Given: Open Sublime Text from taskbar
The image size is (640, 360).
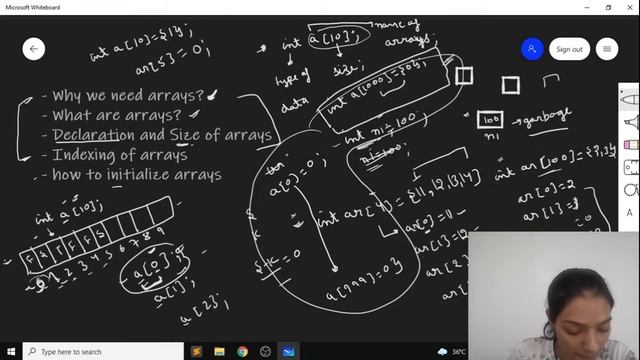Looking at the screenshot, I should click(x=196, y=351).
